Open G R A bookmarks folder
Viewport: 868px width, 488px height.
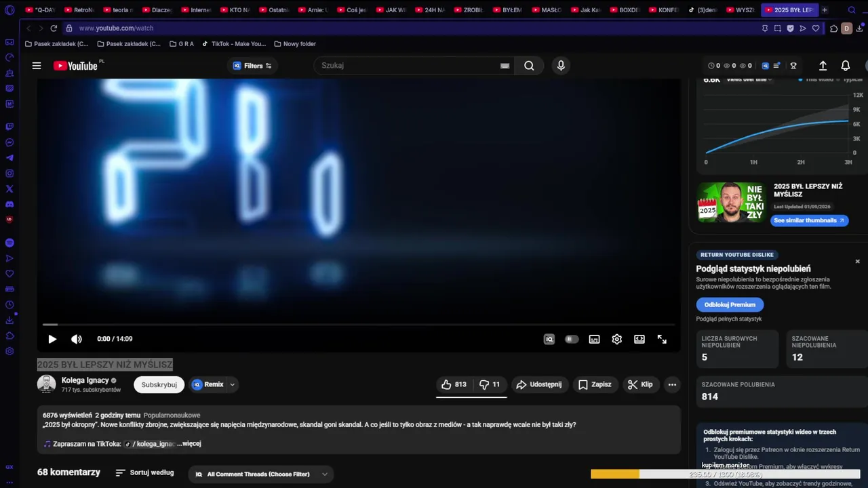pos(181,44)
